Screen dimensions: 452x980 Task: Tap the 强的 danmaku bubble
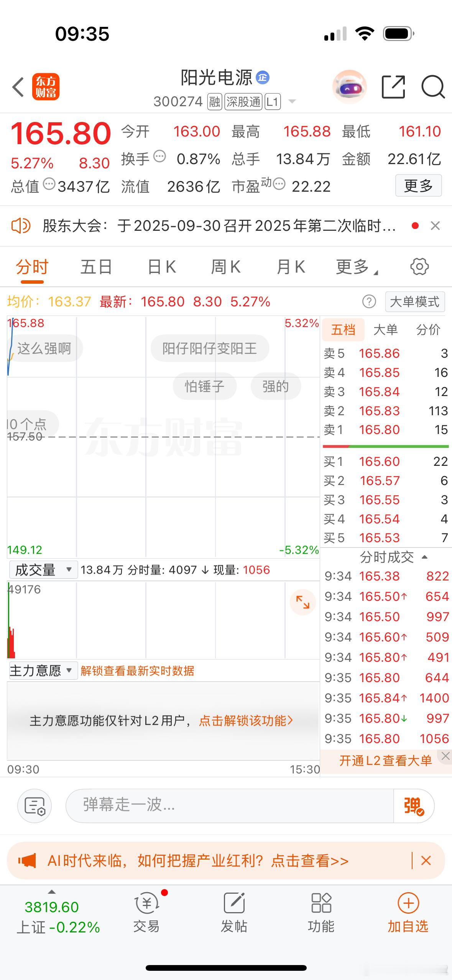tap(276, 386)
